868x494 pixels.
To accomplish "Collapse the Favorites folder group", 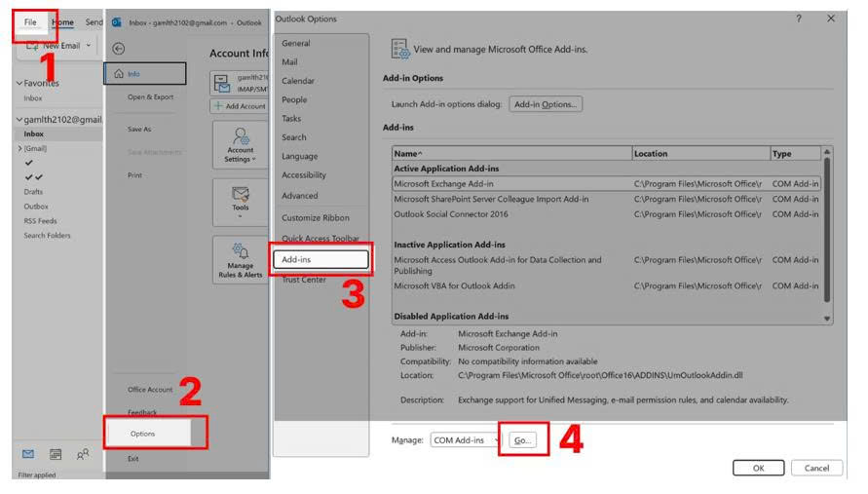I will (19, 83).
